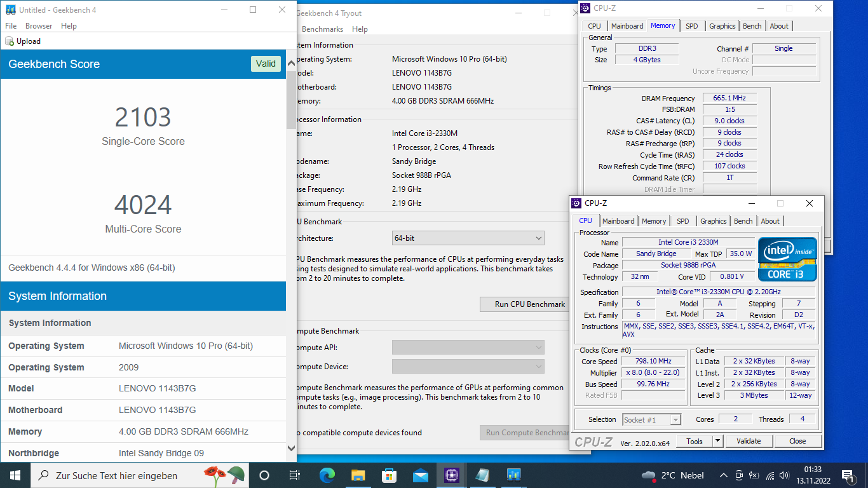The width and height of the screenshot is (868, 488).
Task: Click the Cortana circle on the taskbar
Action: 264,475
